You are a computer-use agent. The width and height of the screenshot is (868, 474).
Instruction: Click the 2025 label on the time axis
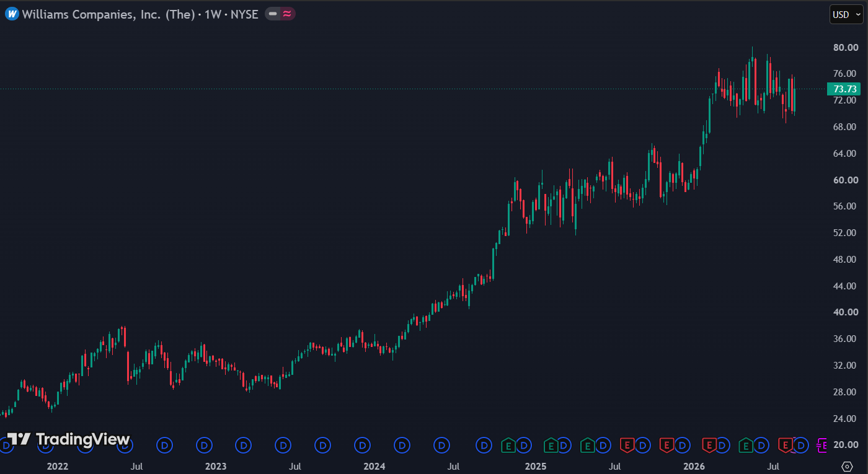(x=535, y=466)
